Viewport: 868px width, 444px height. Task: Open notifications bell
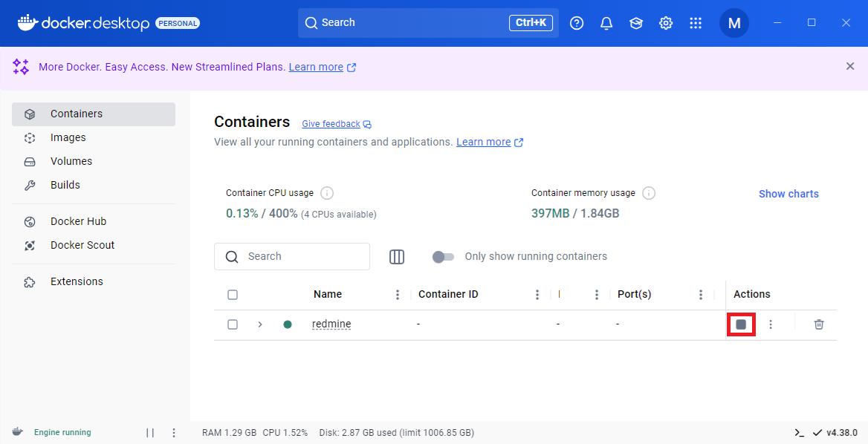point(606,23)
